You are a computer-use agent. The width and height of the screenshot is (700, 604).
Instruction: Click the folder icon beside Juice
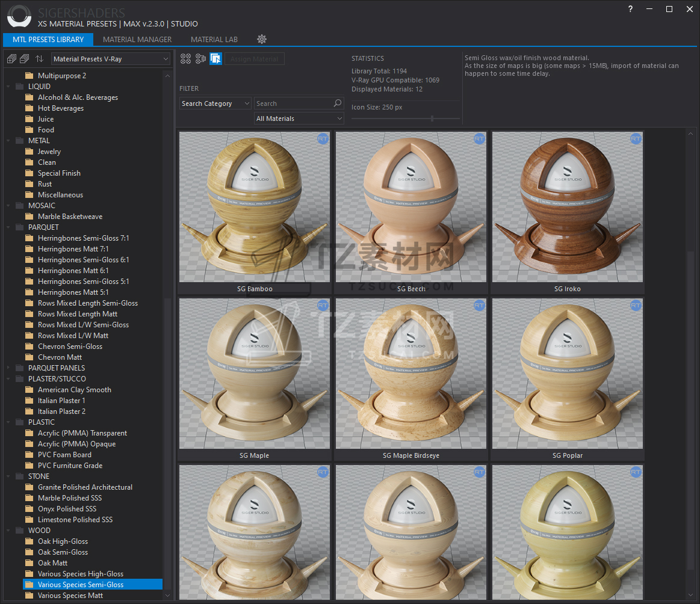29,119
